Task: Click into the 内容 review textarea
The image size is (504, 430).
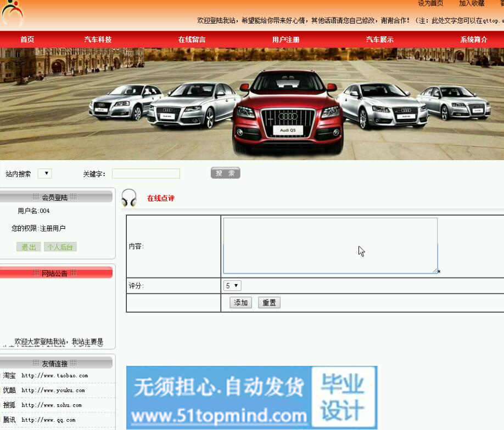Action: (330, 246)
